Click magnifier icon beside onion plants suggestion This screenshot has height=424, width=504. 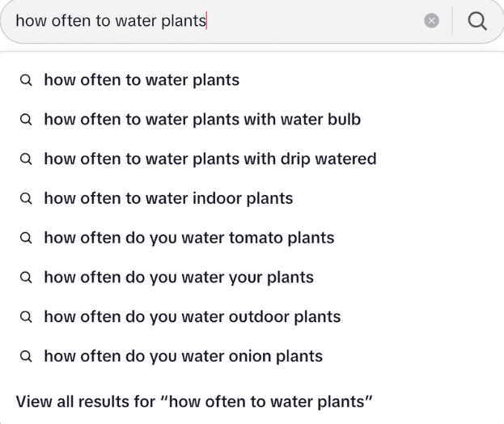(26, 356)
